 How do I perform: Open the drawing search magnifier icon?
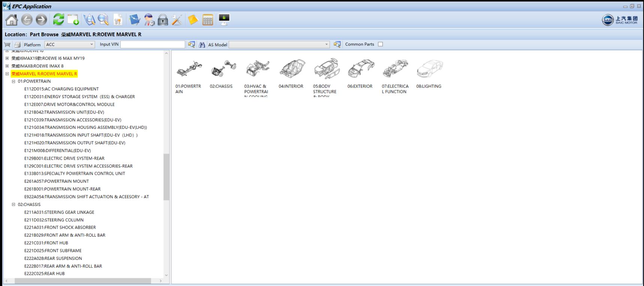89,19
